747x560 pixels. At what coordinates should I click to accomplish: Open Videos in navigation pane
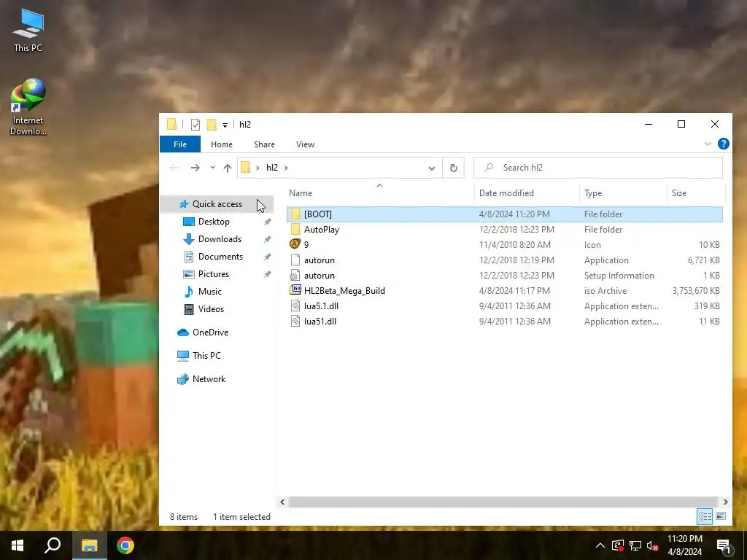point(211,309)
